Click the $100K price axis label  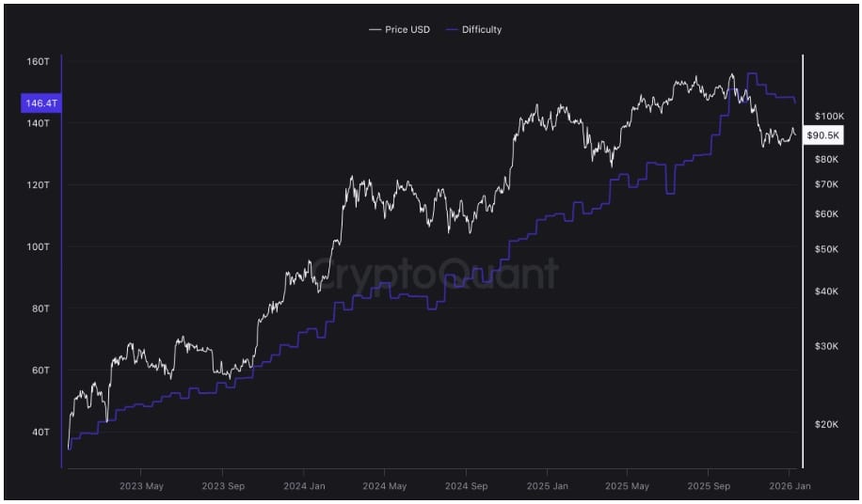(829, 117)
